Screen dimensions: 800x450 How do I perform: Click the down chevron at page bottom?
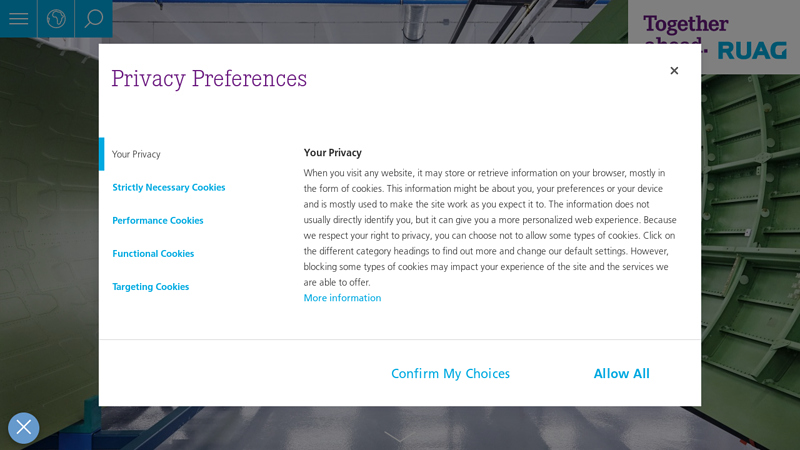399,437
